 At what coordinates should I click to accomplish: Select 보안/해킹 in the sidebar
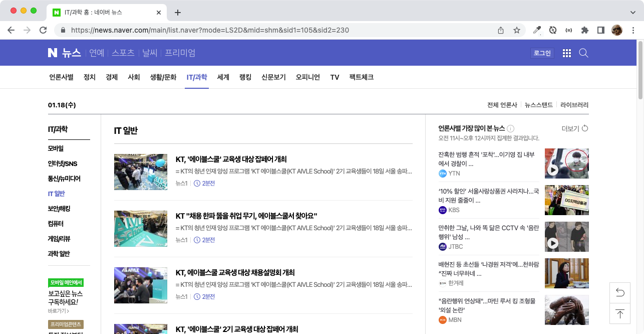click(59, 209)
